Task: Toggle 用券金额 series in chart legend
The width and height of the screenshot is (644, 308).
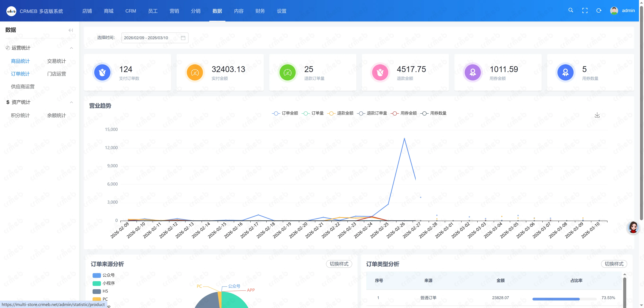Action: pyautogui.click(x=404, y=113)
